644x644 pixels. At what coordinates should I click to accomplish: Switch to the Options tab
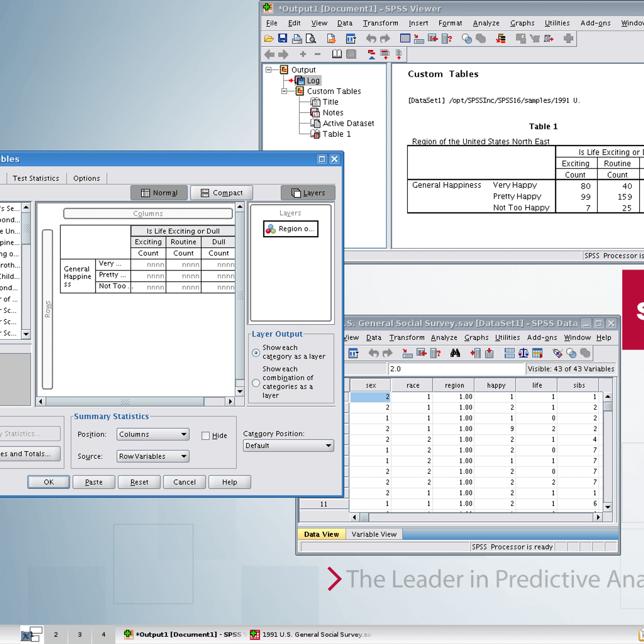tap(86, 178)
